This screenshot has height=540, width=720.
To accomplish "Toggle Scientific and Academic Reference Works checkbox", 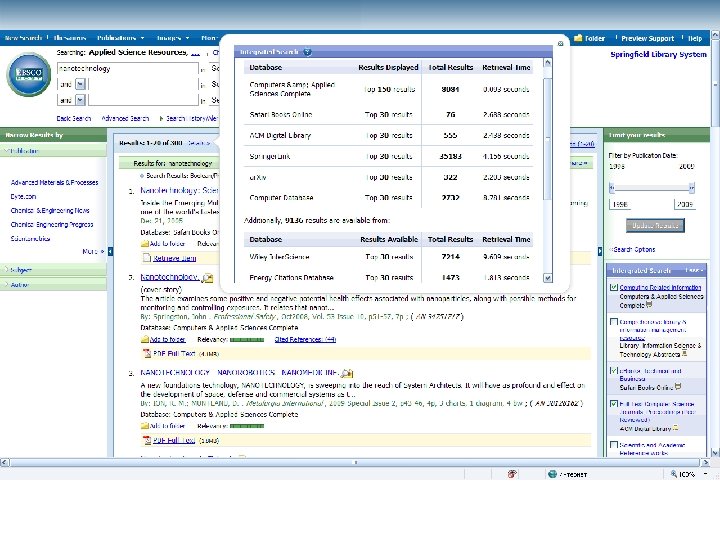I will (613, 445).
